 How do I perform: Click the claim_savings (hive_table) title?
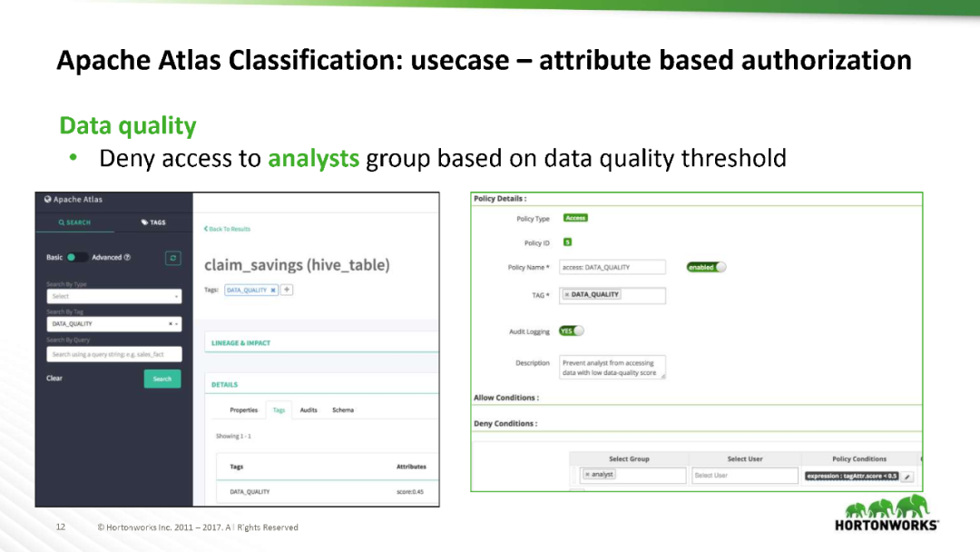coord(297,265)
